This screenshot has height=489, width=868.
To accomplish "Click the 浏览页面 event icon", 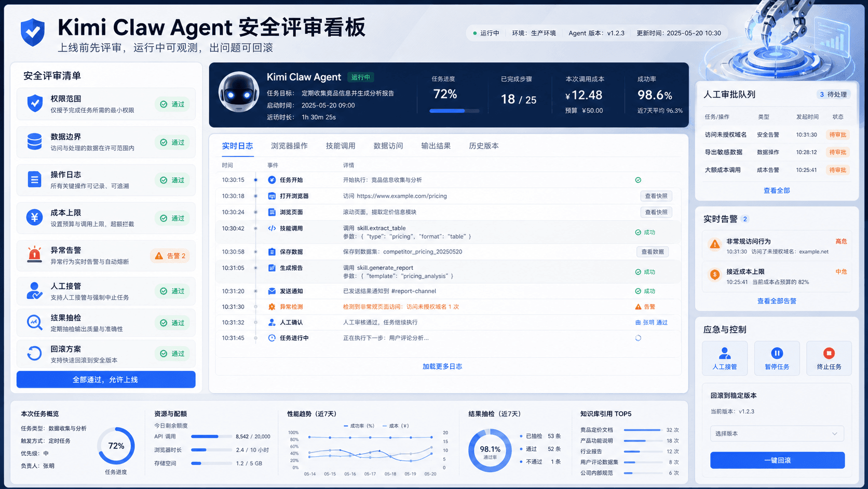I will click(x=272, y=212).
